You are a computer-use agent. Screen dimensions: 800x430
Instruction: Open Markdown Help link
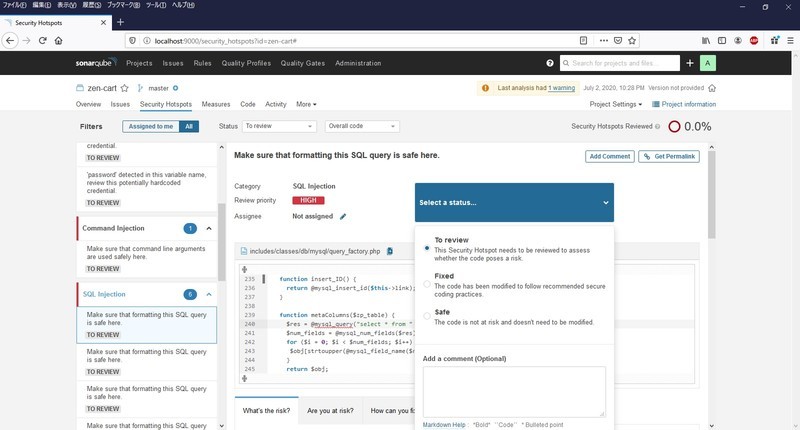(444, 425)
